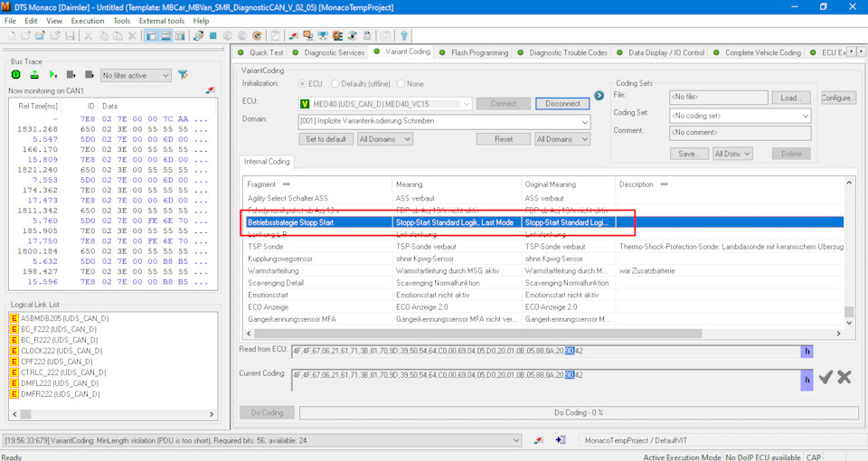Click the Bus Trace filter funnel icon
This screenshot has width=868, height=461.
tap(183, 75)
